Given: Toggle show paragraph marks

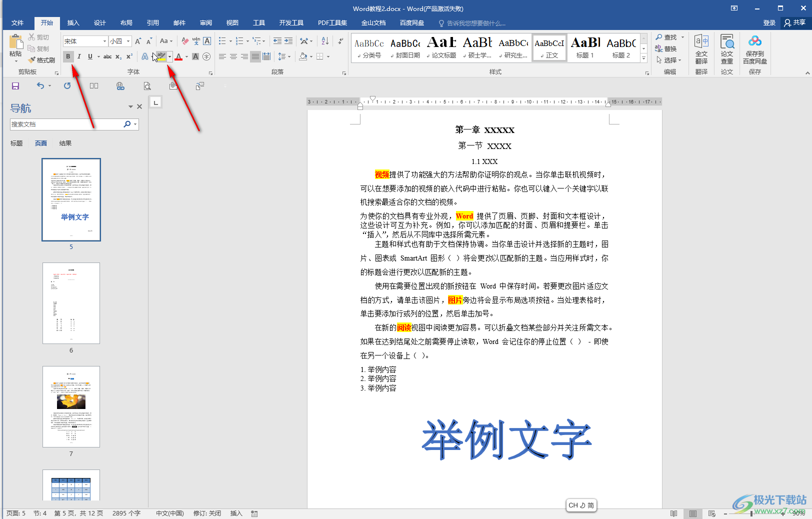Looking at the screenshot, I should (340, 41).
